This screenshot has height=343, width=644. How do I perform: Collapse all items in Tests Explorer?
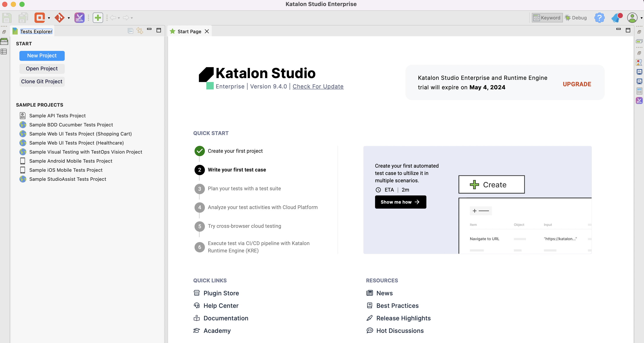click(x=130, y=31)
